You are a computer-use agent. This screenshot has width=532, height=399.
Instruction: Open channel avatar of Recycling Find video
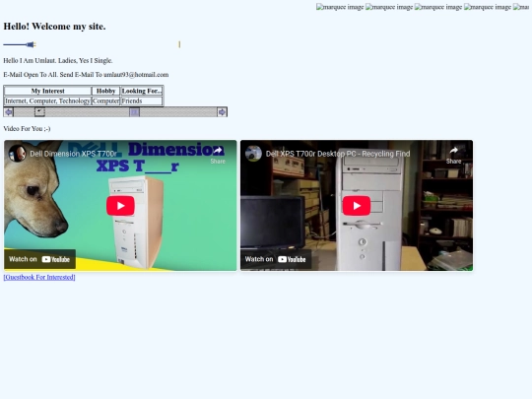[x=253, y=154]
